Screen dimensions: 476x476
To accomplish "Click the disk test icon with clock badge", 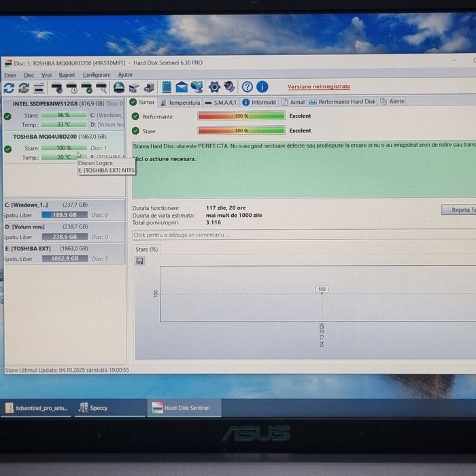I will coord(72,88).
